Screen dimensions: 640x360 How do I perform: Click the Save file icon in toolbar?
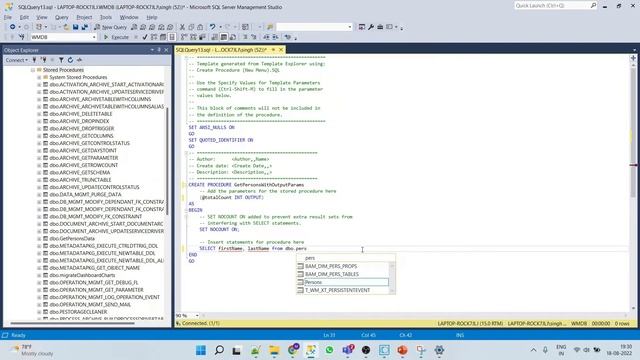76,27
